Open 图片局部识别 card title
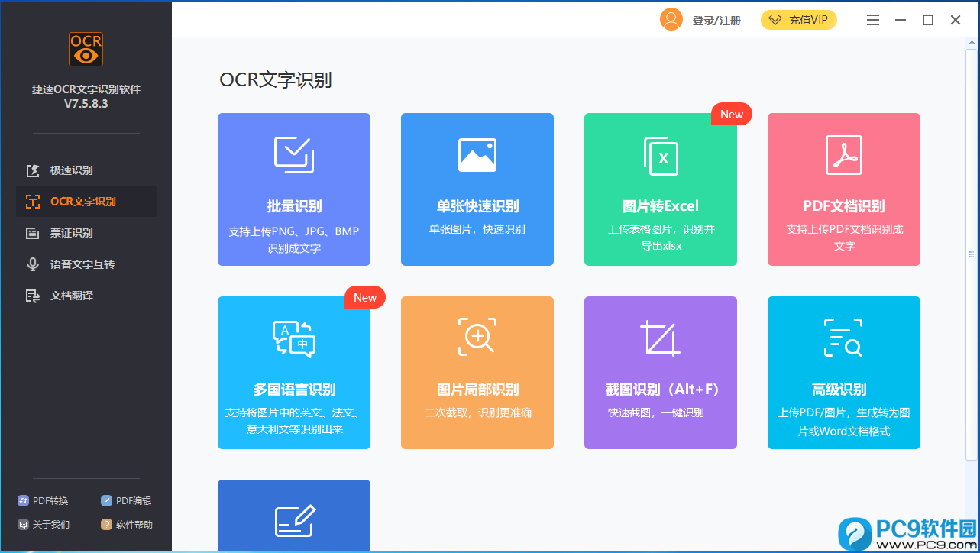980x553 pixels. (x=477, y=390)
